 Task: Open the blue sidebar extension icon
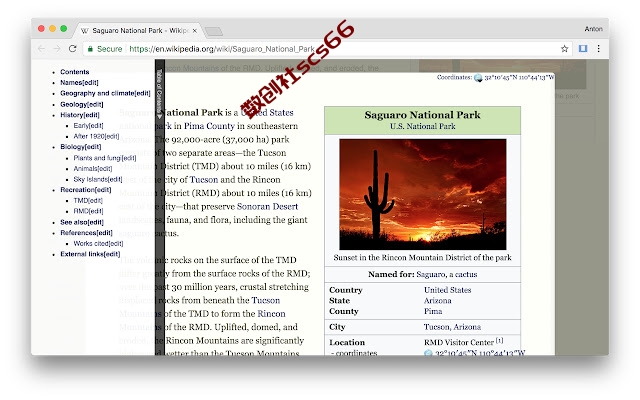(583, 49)
